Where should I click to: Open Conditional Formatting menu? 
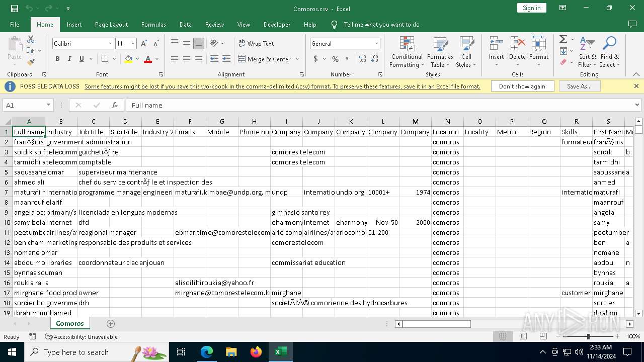click(407, 52)
